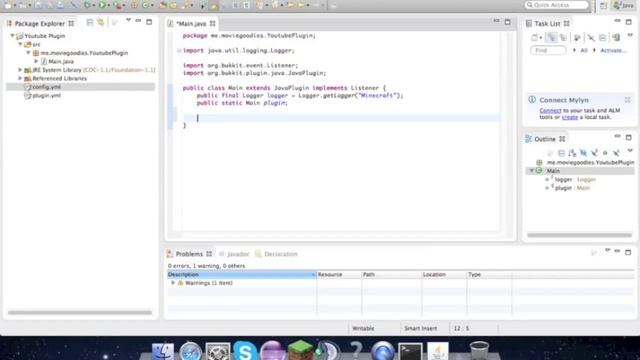
Task: Click the Activate... link in Task List
Action: click(x=613, y=50)
